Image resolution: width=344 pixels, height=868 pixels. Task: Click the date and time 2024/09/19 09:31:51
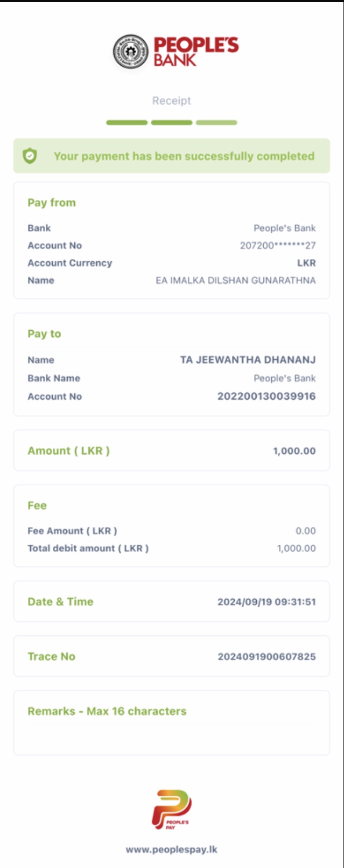[266, 602]
